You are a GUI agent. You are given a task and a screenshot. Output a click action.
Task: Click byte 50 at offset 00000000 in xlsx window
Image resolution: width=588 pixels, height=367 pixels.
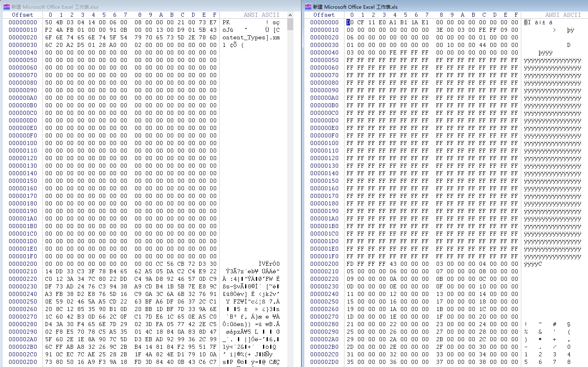pos(48,22)
